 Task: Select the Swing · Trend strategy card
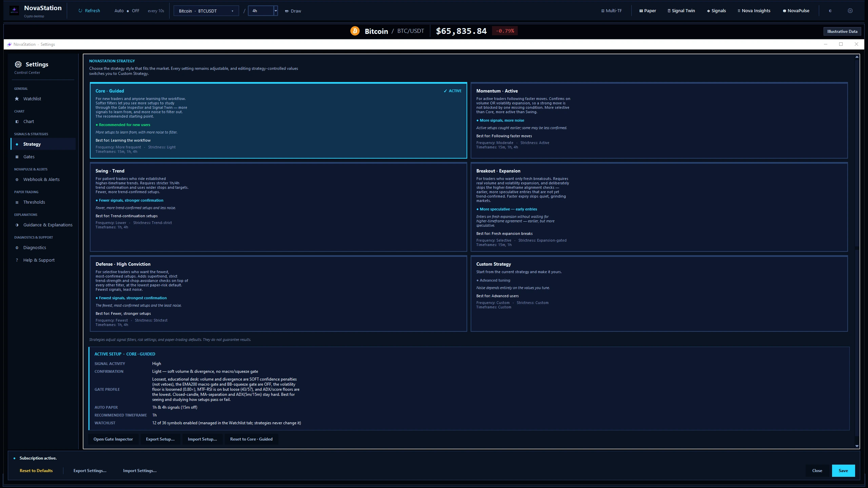tap(278, 207)
